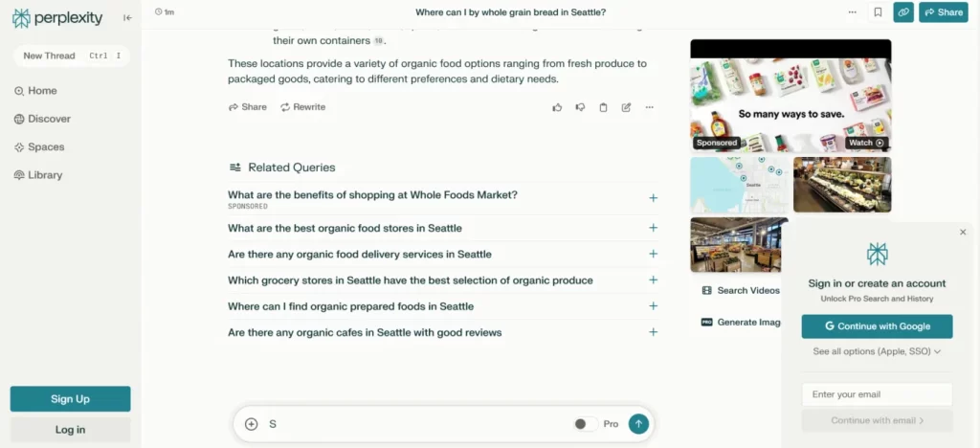Expand 'best organic food stores in Seattle' query

[654, 229]
